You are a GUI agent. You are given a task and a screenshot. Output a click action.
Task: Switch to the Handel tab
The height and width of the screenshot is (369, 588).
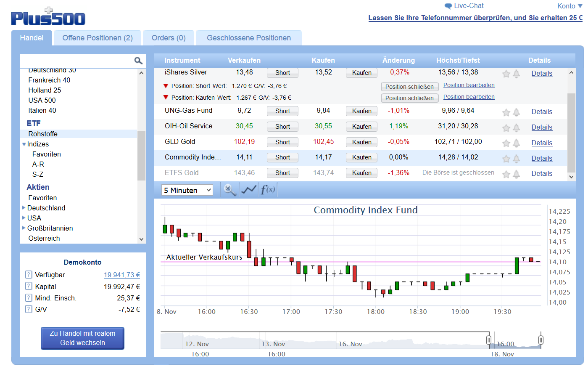point(32,38)
